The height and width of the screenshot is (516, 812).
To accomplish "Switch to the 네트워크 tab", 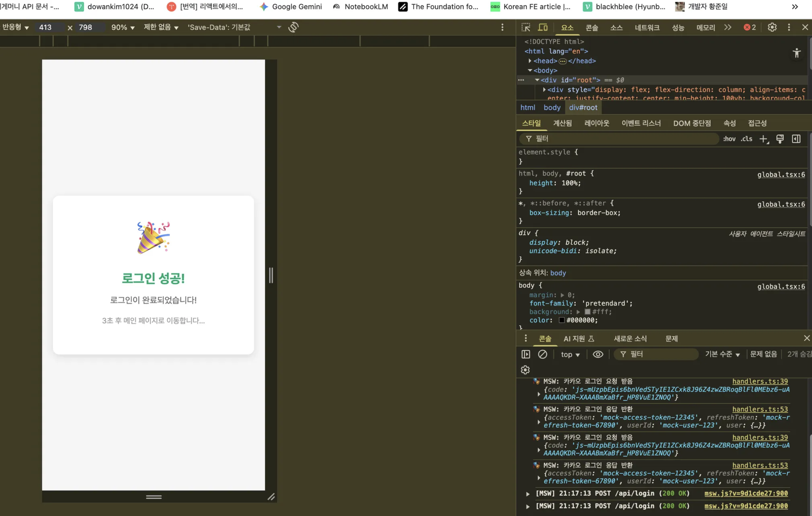I will pyautogui.click(x=647, y=28).
